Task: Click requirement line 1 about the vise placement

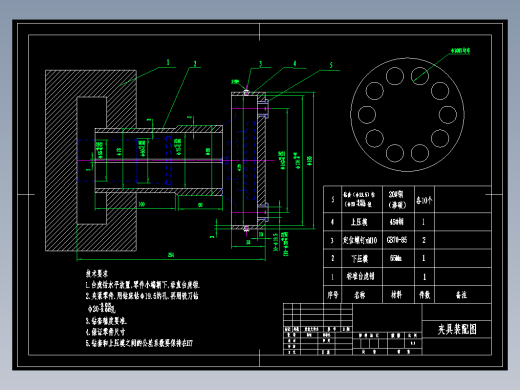Action: (143, 285)
